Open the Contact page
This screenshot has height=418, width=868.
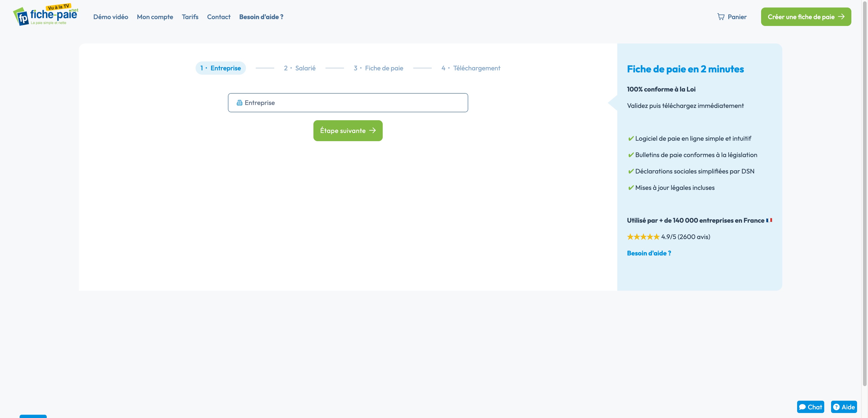coord(218,17)
